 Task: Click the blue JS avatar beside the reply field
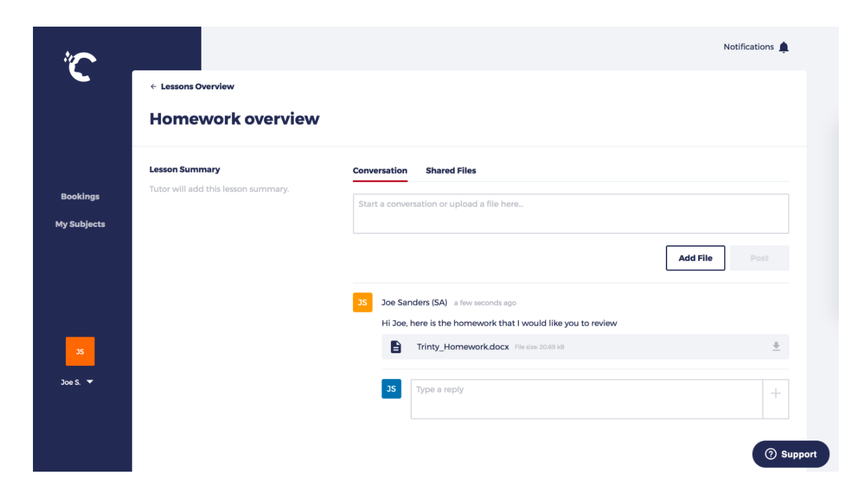pyautogui.click(x=391, y=389)
